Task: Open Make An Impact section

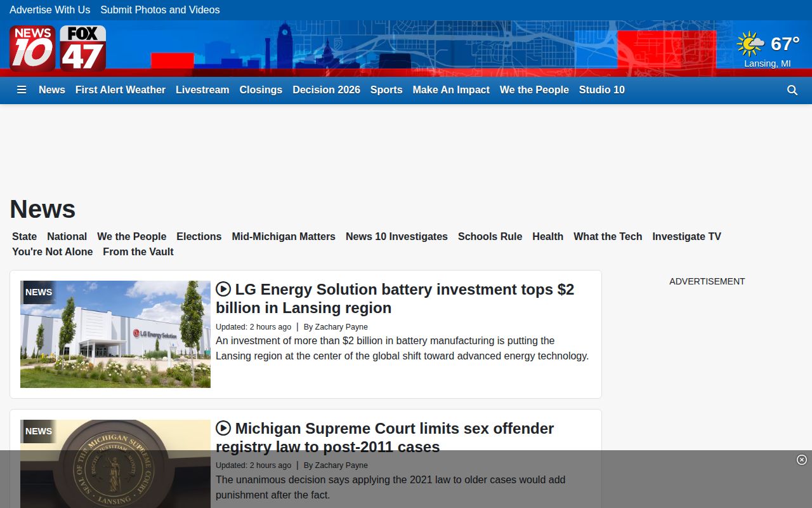Action: pos(451,90)
